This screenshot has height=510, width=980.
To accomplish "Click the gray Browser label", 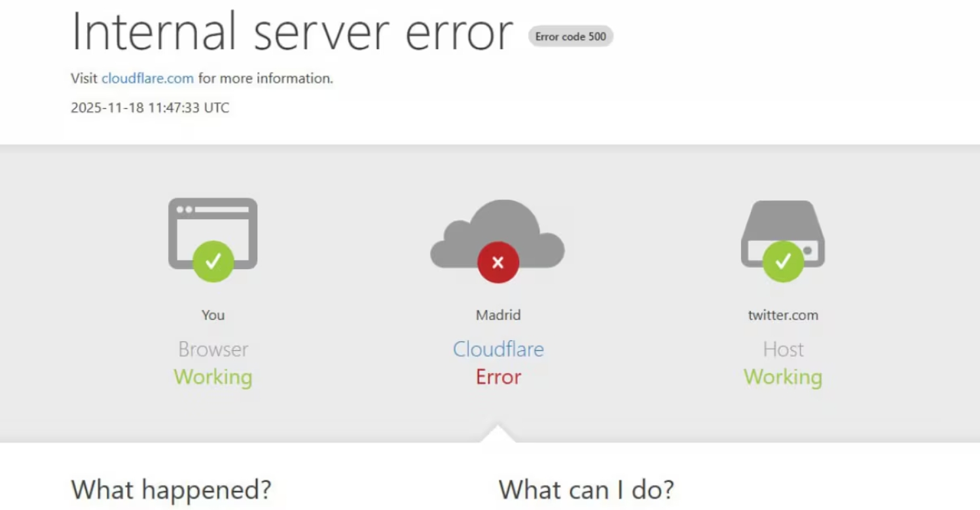I will (213, 349).
